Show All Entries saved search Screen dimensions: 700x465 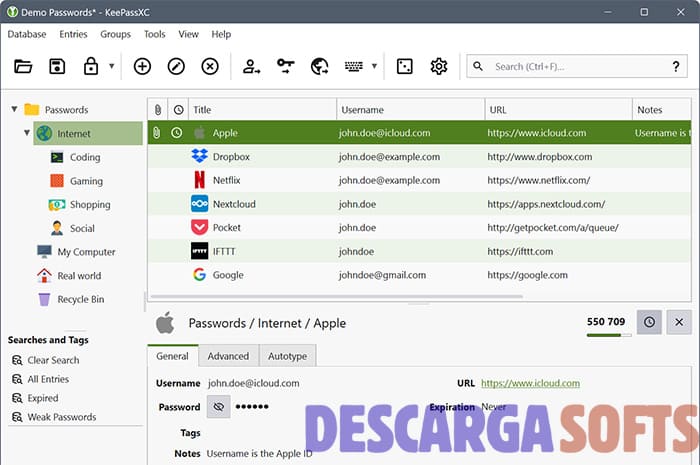pos(41,379)
